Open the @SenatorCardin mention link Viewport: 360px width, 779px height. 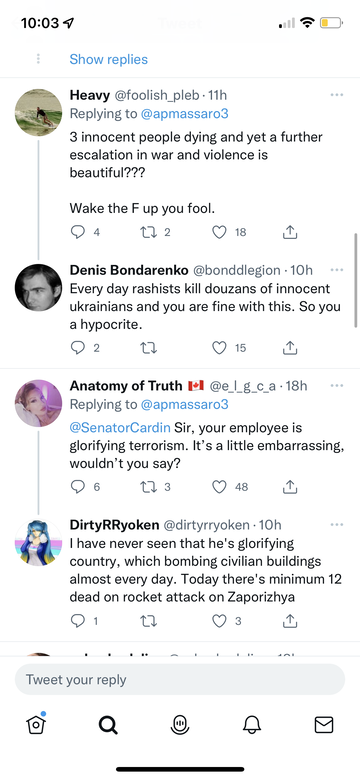pyautogui.click(x=120, y=428)
